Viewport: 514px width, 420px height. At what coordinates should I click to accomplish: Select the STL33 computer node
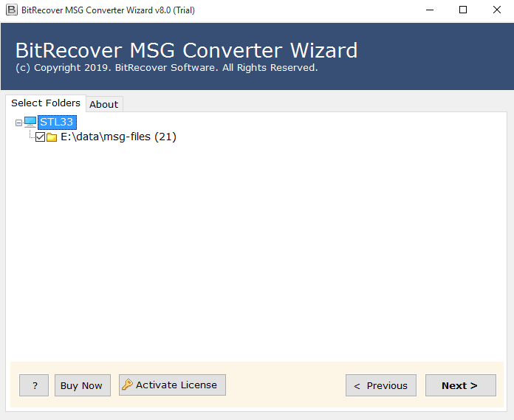click(x=57, y=123)
